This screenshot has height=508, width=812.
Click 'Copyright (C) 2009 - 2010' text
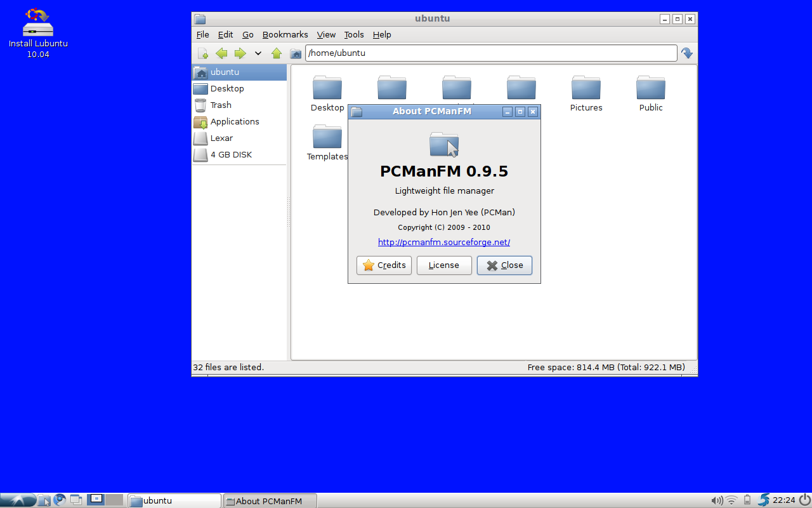coord(444,227)
